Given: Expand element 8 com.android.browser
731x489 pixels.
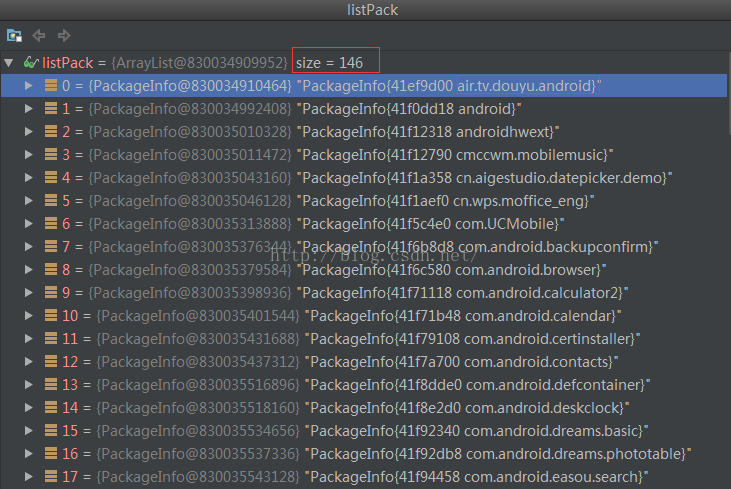Looking at the screenshot, I should (28, 269).
